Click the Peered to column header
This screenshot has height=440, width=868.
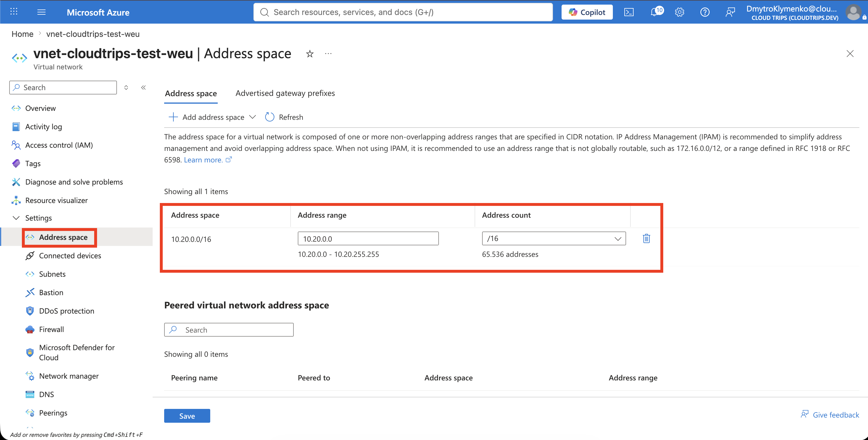(314, 378)
